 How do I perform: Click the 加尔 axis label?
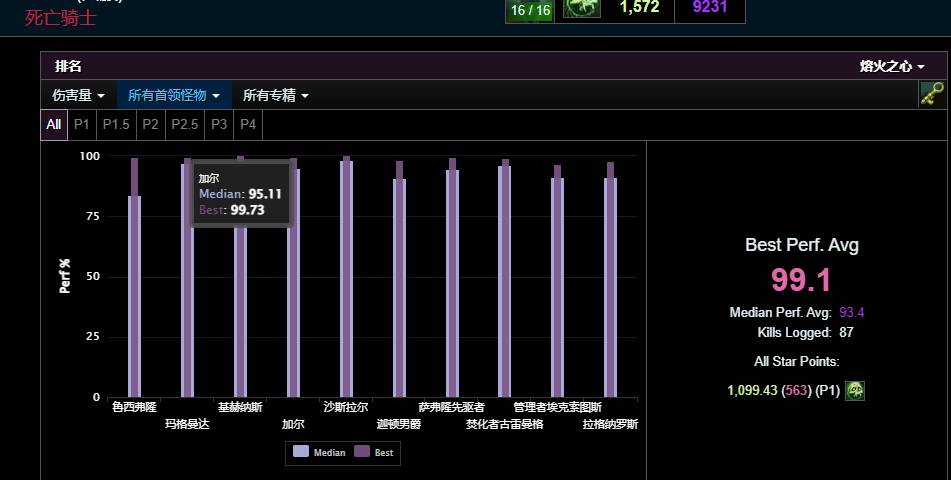click(293, 424)
